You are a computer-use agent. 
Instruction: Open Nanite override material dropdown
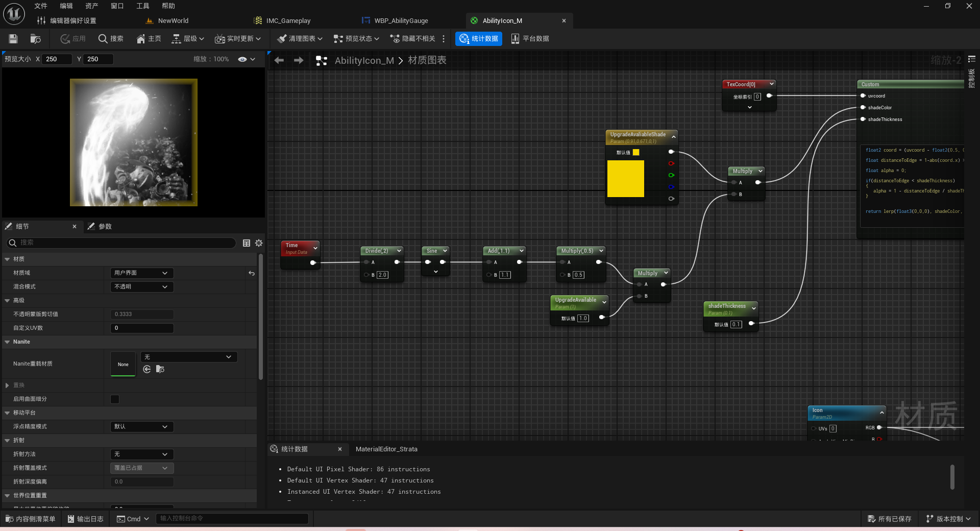click(189, 357)
